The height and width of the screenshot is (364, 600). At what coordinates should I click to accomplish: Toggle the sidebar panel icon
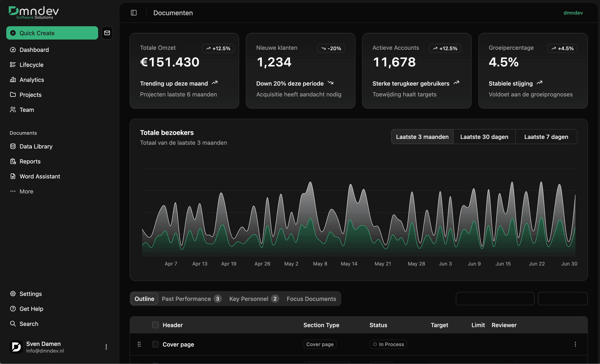(134, 13)
